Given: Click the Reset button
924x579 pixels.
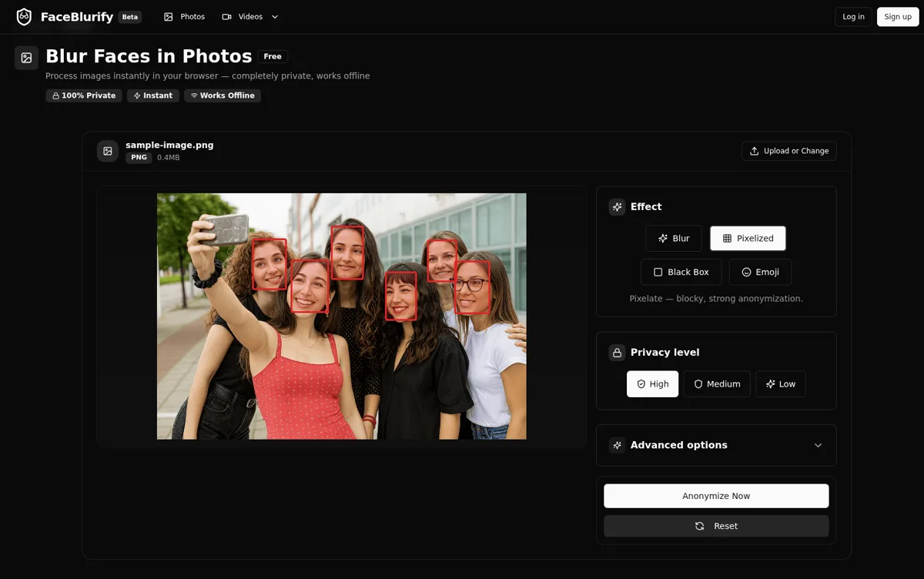Looking at the screenshot, I should click(x=716, y=526).
